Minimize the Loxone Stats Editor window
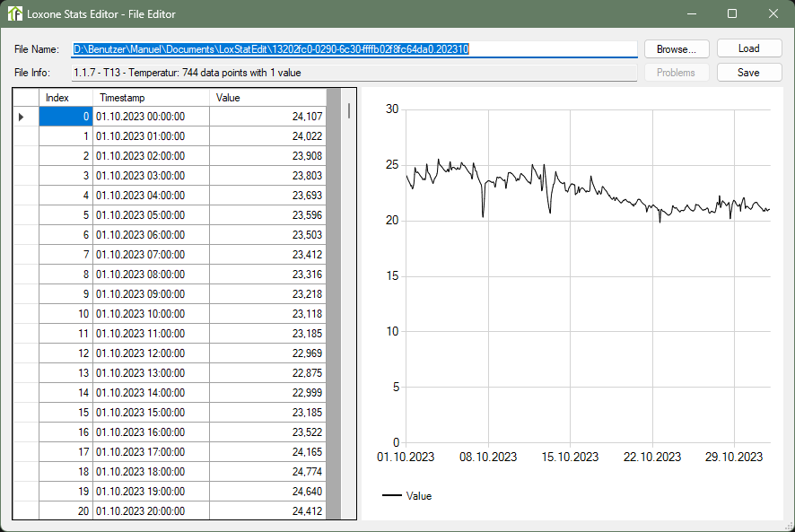Screen dimensions: 795x532 point(692,13)
